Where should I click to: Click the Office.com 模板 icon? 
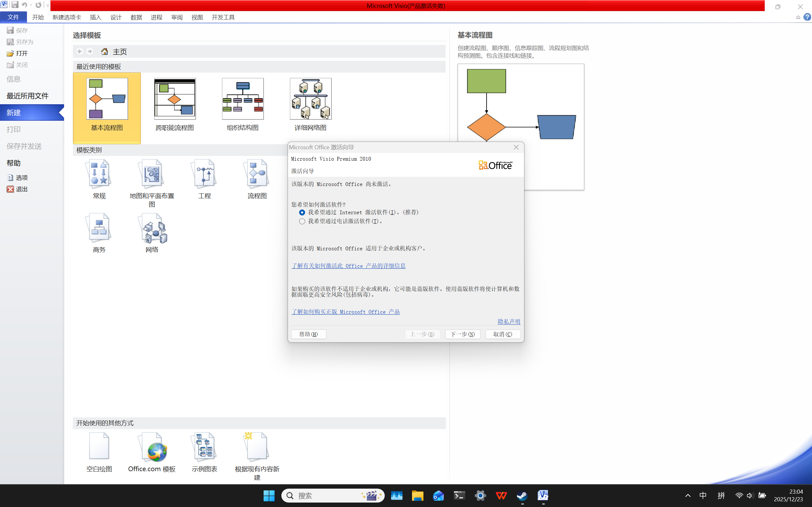click(152, 447)
